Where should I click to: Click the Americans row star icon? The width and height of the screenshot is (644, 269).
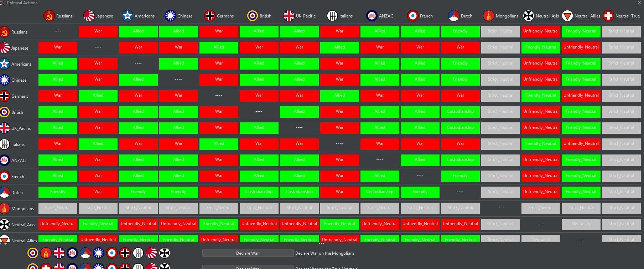click(x=5, y=64)
